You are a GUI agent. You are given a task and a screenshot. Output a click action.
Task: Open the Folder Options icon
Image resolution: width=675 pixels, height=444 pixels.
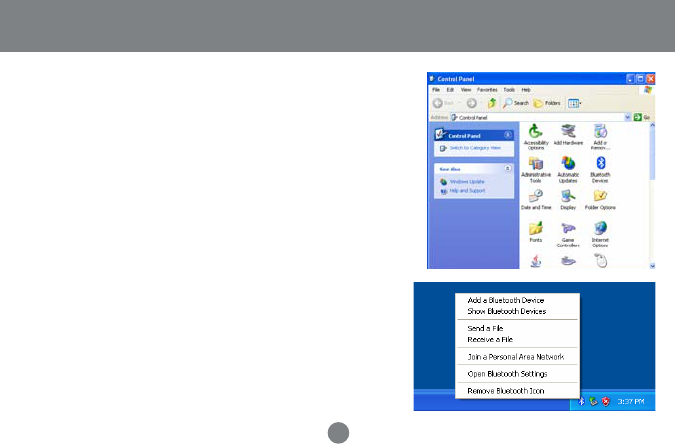(x=600, y=200)
